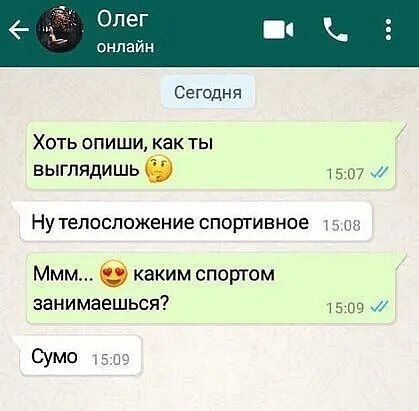419x411 pixels.
Task: Tap the timestamp beside Сумо
Action: click(110, 360)
